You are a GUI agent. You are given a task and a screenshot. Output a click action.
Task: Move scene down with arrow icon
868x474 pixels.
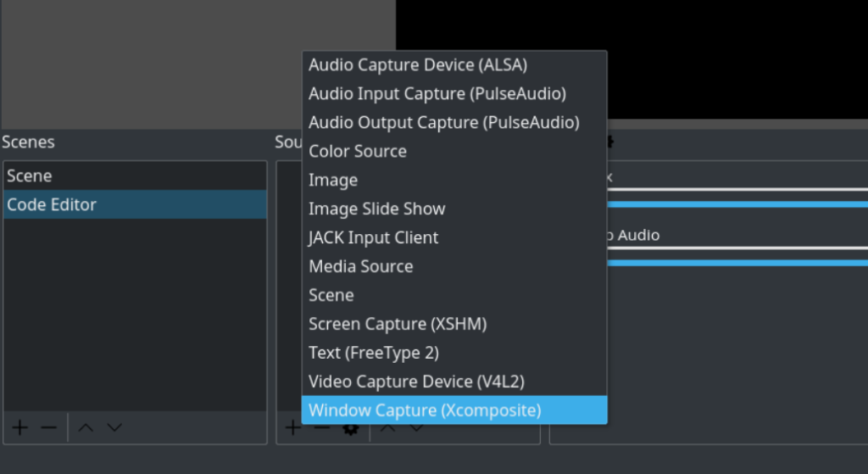tap(114, 427)
